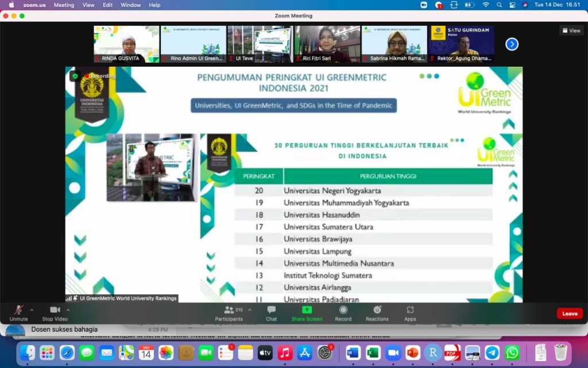Open Photos from the Dock

pos(166,353)
